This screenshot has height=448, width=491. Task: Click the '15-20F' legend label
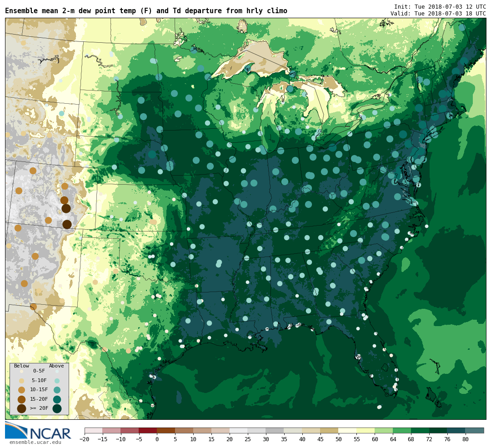39,399
